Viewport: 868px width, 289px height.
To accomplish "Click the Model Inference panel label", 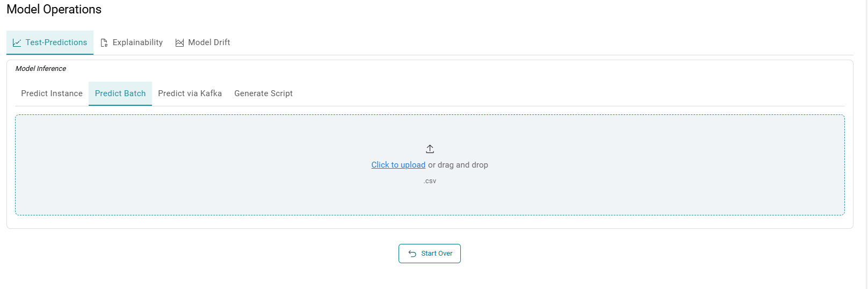I will [41, 69].
